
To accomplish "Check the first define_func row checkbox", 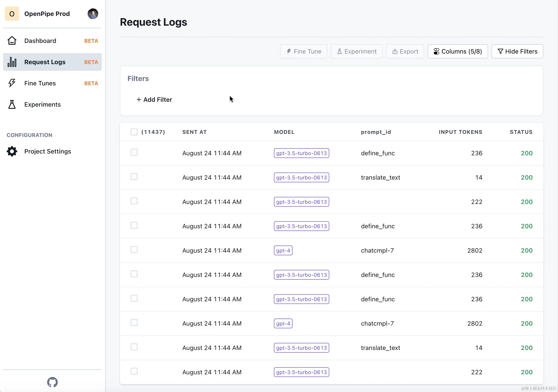I will pos(134,152).
